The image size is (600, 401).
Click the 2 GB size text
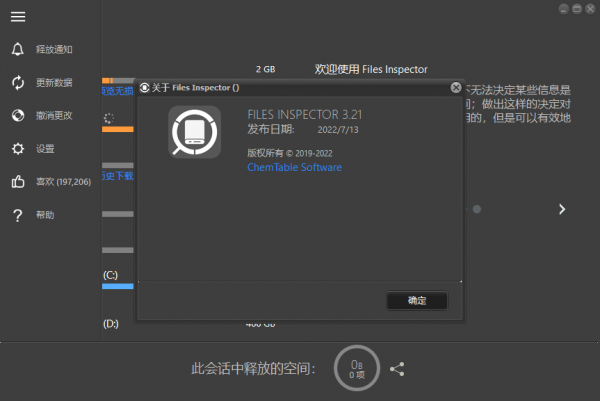266,69
